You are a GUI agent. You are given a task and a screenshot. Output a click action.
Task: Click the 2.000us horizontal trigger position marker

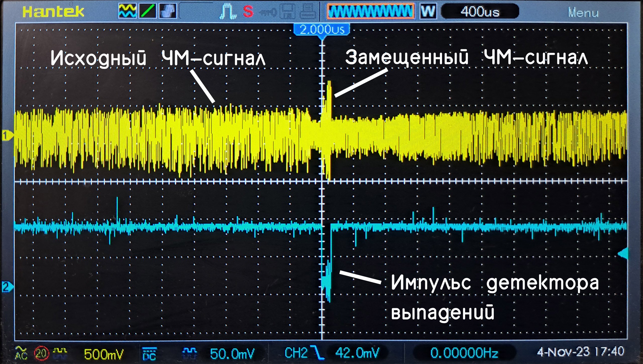[x=322, y=30]
